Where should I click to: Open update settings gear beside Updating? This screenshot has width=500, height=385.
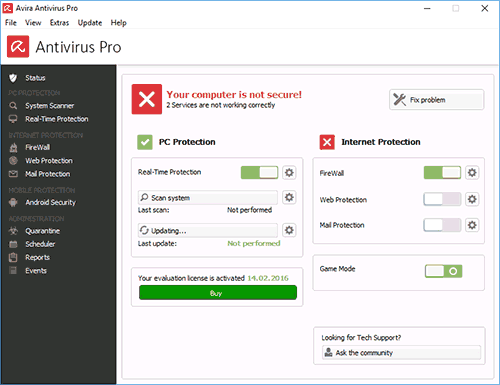(x=289, y=230)
